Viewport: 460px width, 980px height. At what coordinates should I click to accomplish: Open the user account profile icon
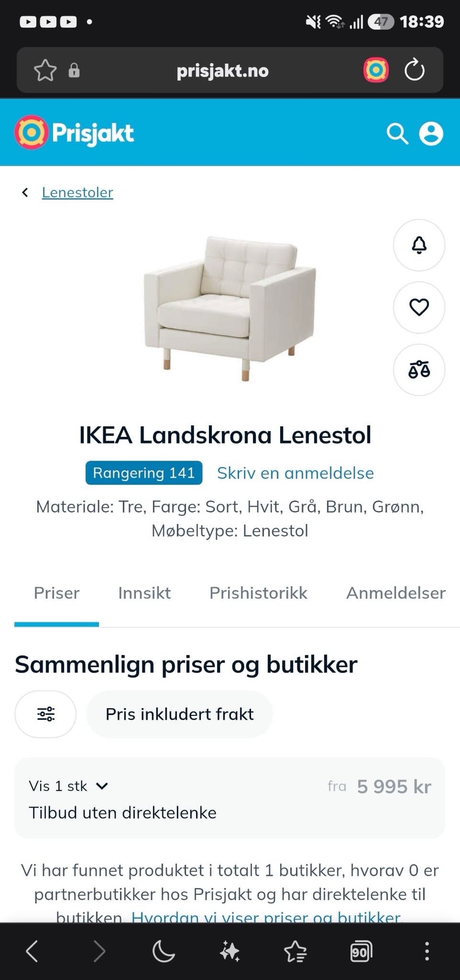pos(431,134)
